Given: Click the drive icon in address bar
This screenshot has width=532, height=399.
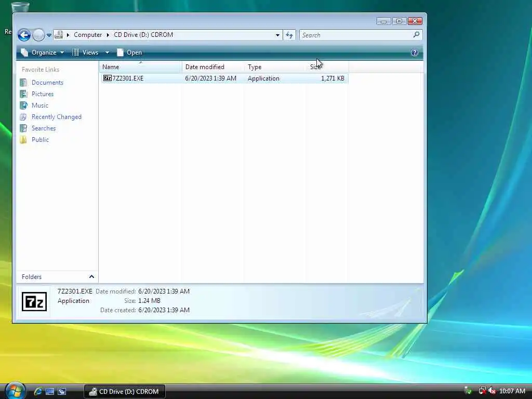Looking at the screenshot, I should (59, 35).
